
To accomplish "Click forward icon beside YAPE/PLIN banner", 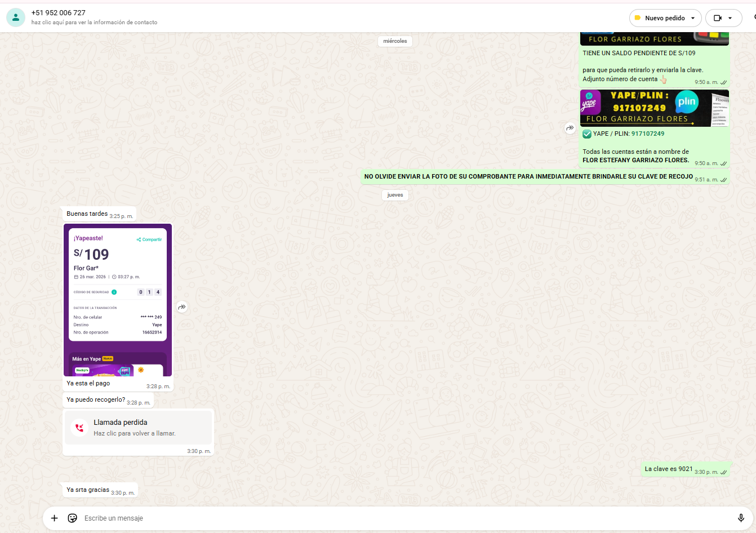I will point(570,128).
